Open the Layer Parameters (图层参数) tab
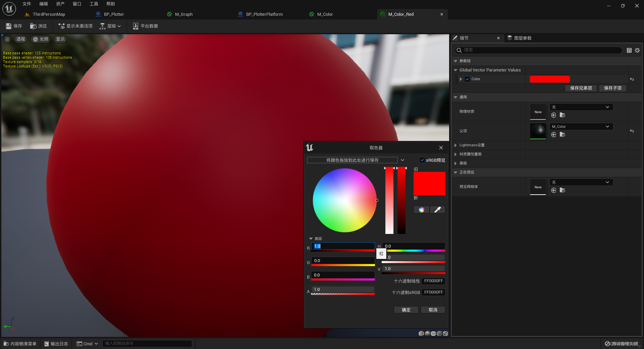 point(520,38)
